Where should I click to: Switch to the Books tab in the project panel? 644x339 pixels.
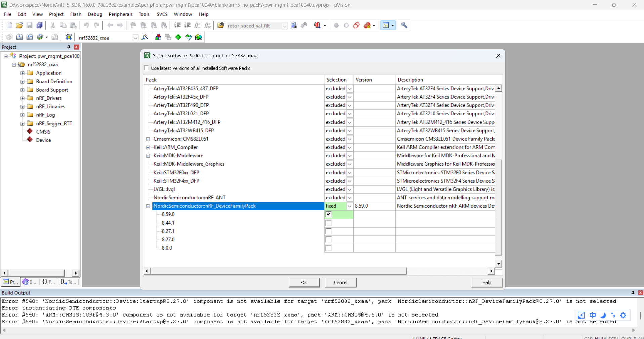pos(29,282)
